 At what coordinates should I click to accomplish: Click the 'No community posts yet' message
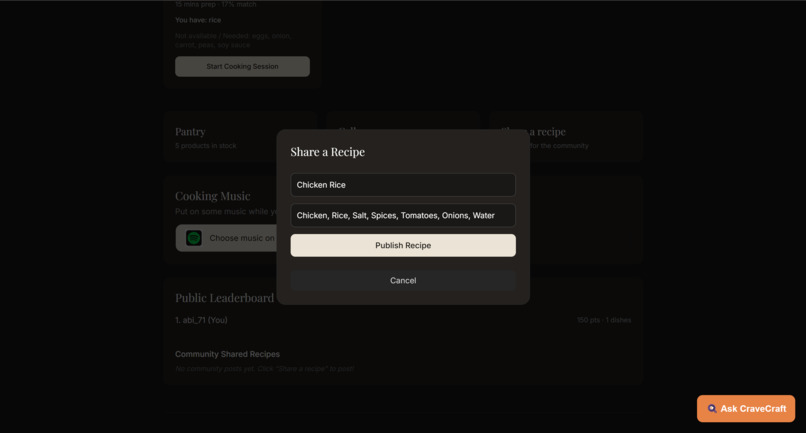264,368
